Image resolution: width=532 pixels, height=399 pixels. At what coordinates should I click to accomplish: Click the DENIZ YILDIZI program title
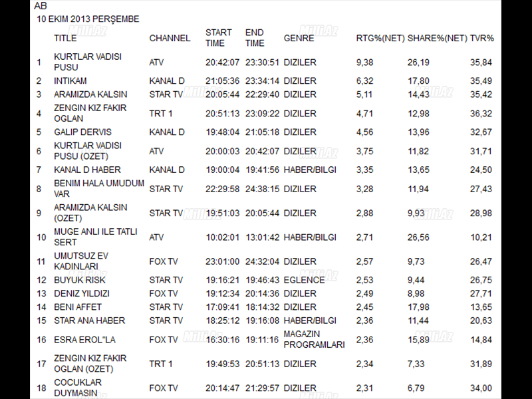pyautogui.click(x=82, y=293)
